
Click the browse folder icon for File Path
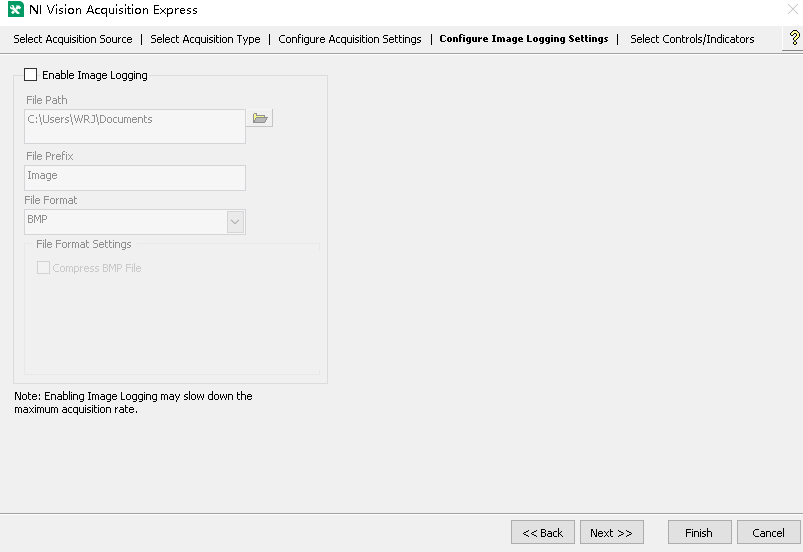click(260, 118)
